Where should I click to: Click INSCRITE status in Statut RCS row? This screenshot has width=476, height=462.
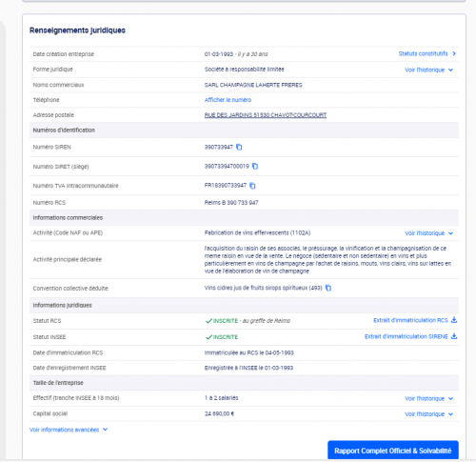226,321
